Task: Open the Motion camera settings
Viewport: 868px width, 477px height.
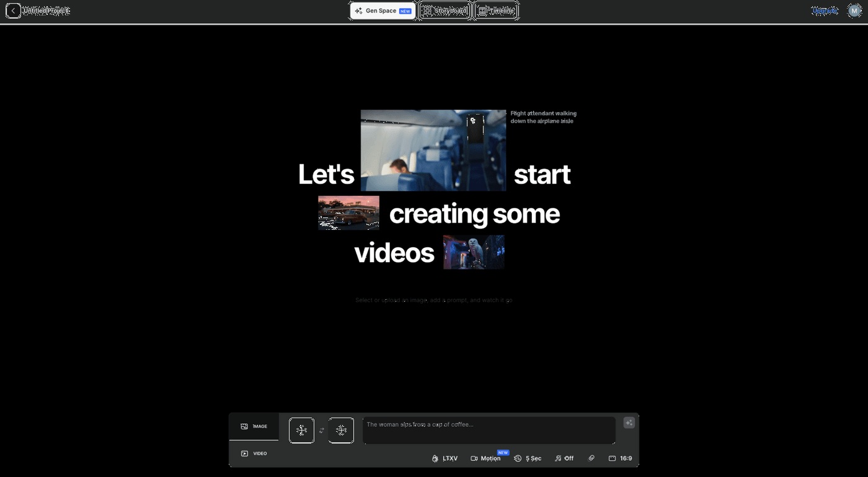Action: click(485, 458)
